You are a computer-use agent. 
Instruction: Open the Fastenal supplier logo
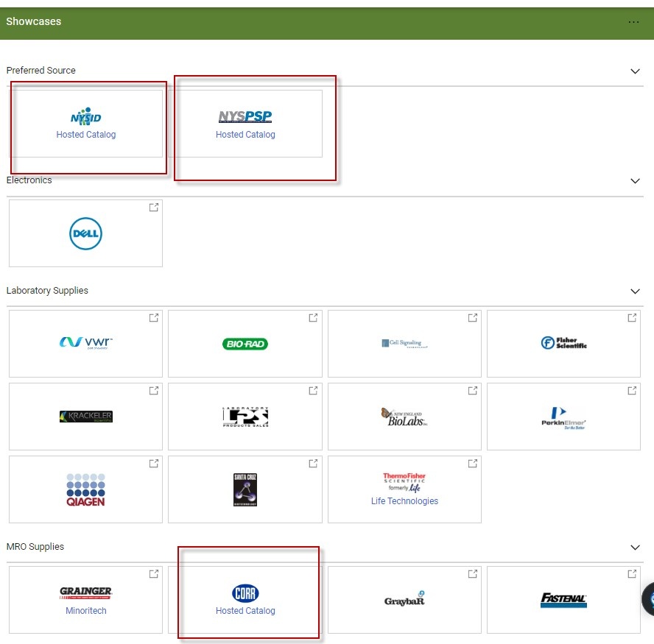(x=563, y=600)
